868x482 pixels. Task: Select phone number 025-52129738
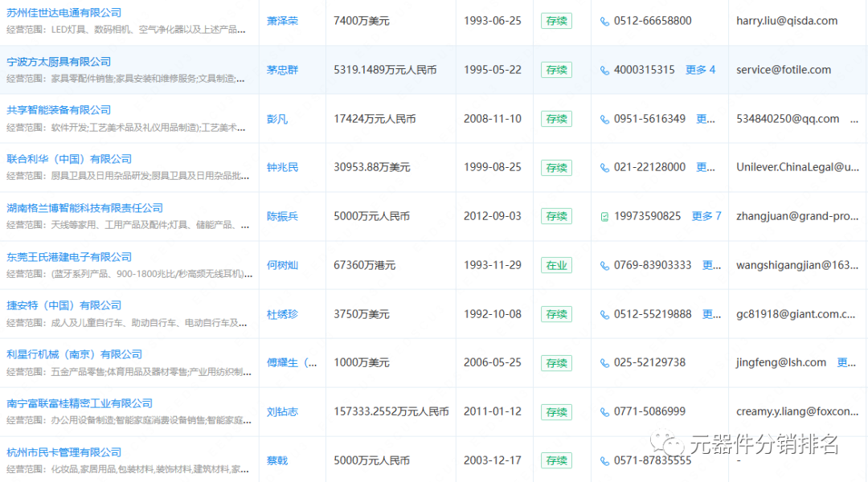(x=649, y=362)
